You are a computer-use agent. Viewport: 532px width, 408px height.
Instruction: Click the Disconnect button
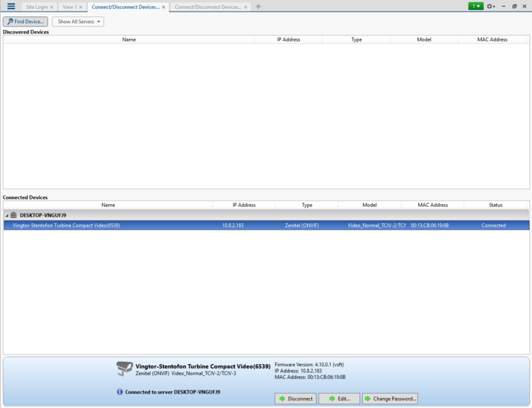pyautogui.click(x=296, y=398)
